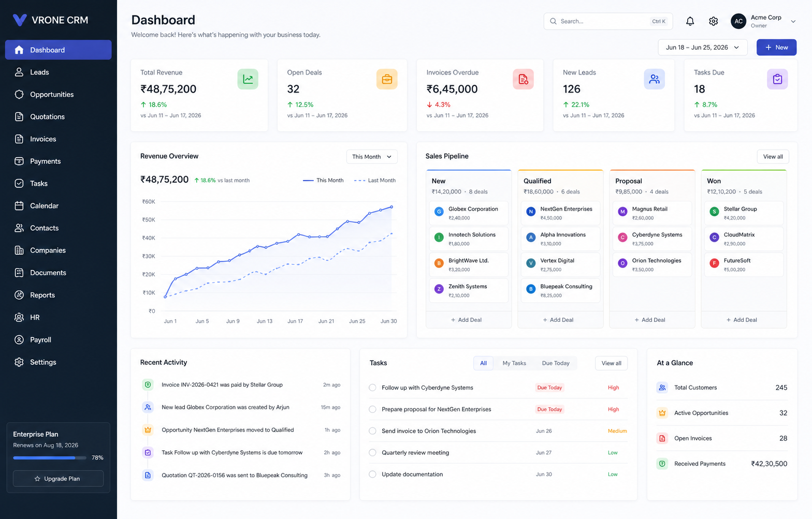The image size is (812, 519).
Task: Open the Jun 18 – Jun 25 date range dropdown
Action: [x=702, y=47]
